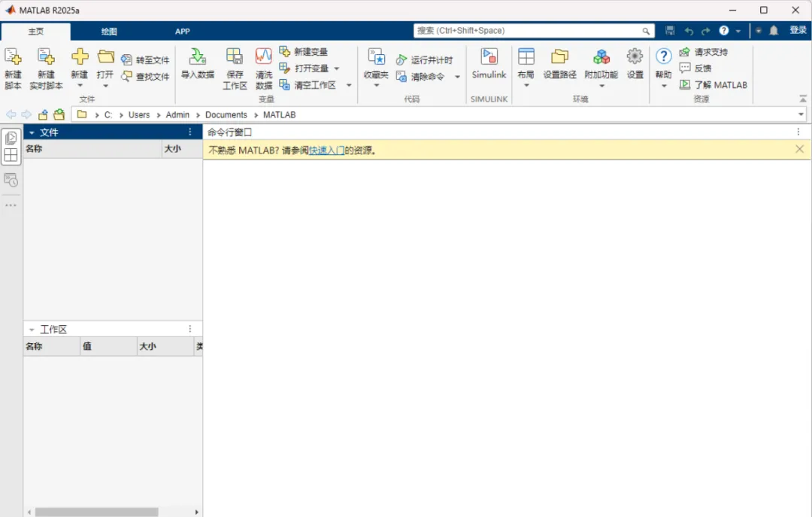Open 工作区 panel options menu (three dots)

click(190, 329)
